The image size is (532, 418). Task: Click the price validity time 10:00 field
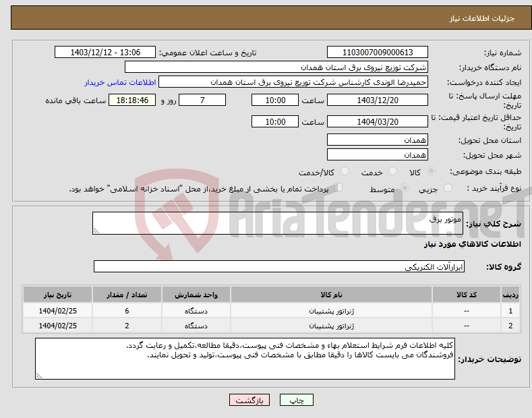coord(275,121)
